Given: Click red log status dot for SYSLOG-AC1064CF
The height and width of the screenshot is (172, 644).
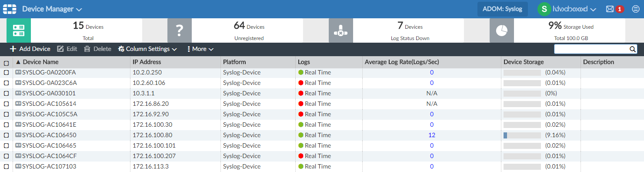Looking at the screenshot, I should pyautogui.click(x=300, y=156).
